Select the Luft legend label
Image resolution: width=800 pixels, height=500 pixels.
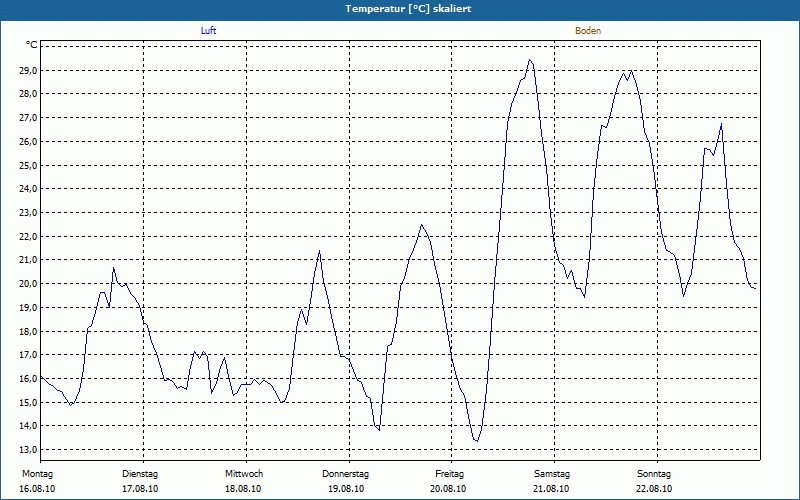pyautogui.click(x=208, y=31)
